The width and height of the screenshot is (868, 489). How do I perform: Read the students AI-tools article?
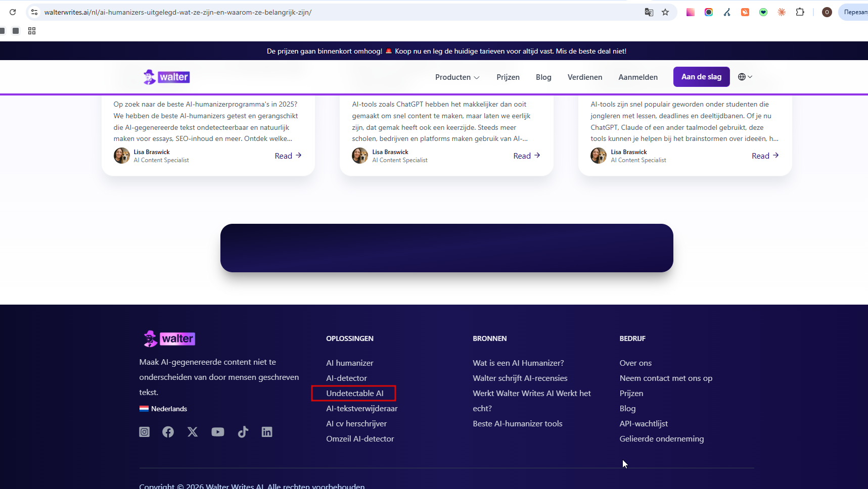pyautogui.click(x=765, y=156)
